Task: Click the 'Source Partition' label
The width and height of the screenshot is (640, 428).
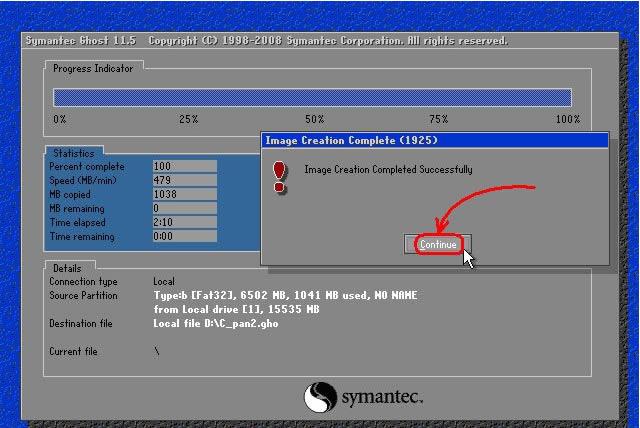Action: click(x=83, y=295)
